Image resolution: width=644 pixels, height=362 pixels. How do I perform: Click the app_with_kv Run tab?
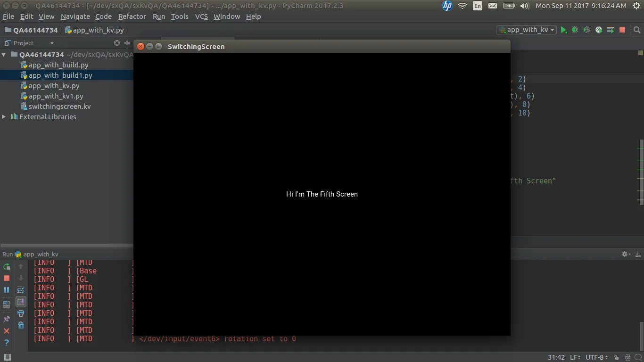point(36,254)
